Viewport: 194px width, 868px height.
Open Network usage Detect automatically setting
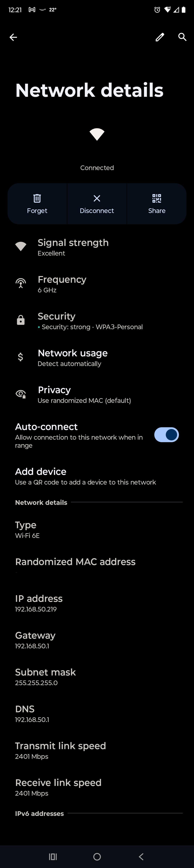tap(97, 358)
